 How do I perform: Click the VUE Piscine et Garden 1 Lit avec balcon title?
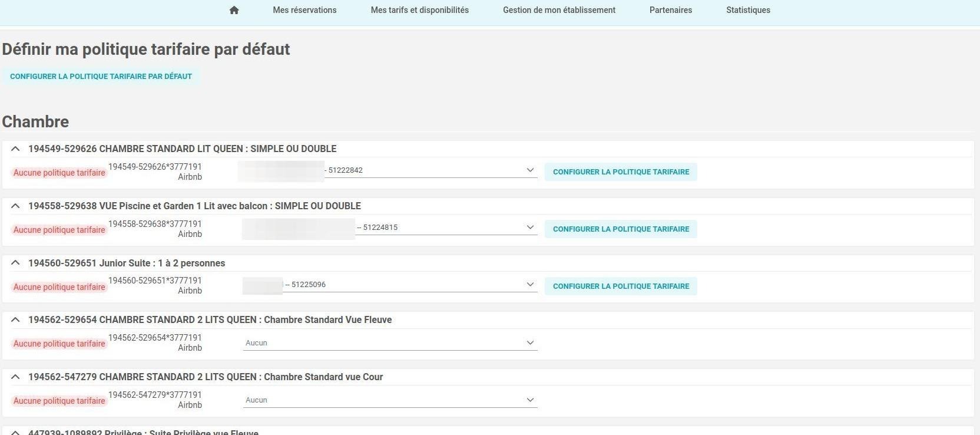[195, 206]
